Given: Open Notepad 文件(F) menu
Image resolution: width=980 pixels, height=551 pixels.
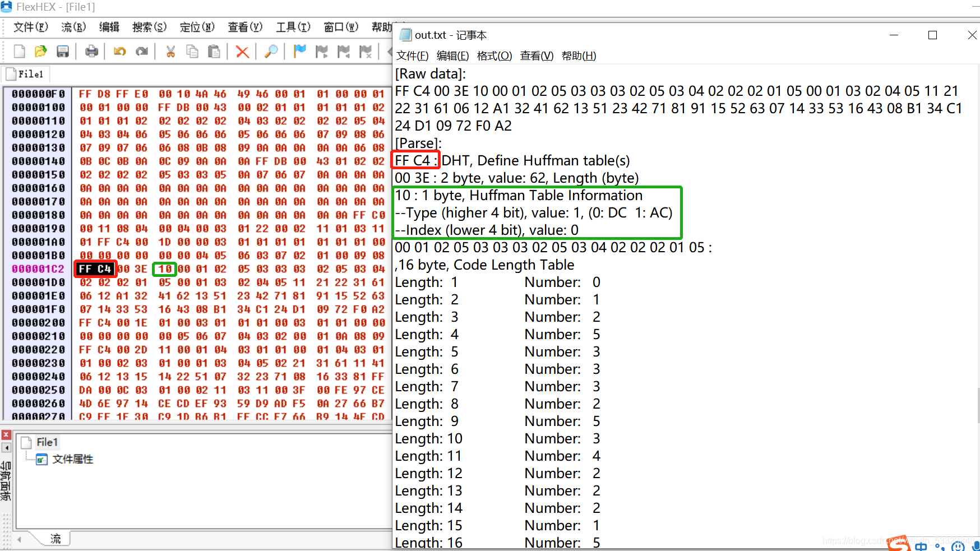Looking at the screenshot, I should coord(412,55).
